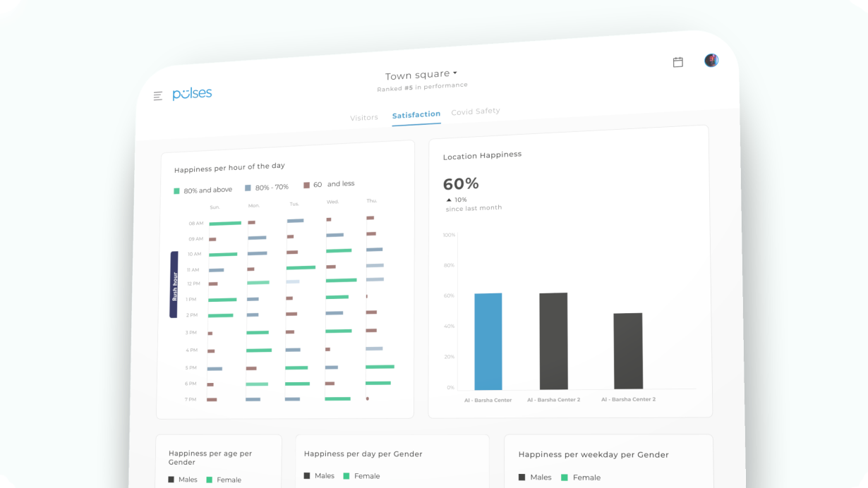Click the 80% y-axis label
The width and height of the screenshot is (868, 488).
(x=449, y=266)
